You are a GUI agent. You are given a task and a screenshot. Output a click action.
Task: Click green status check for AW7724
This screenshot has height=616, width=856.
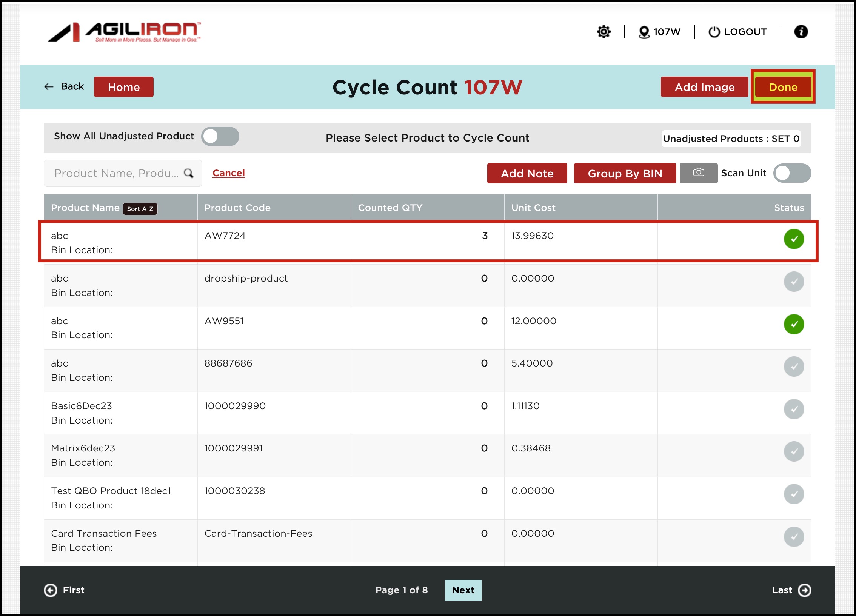point(793,239)
